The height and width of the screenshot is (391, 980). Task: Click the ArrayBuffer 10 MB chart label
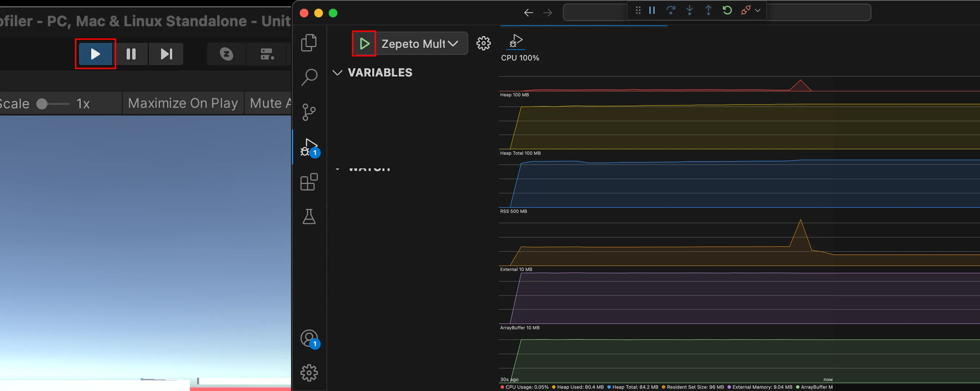click(520, 328)
